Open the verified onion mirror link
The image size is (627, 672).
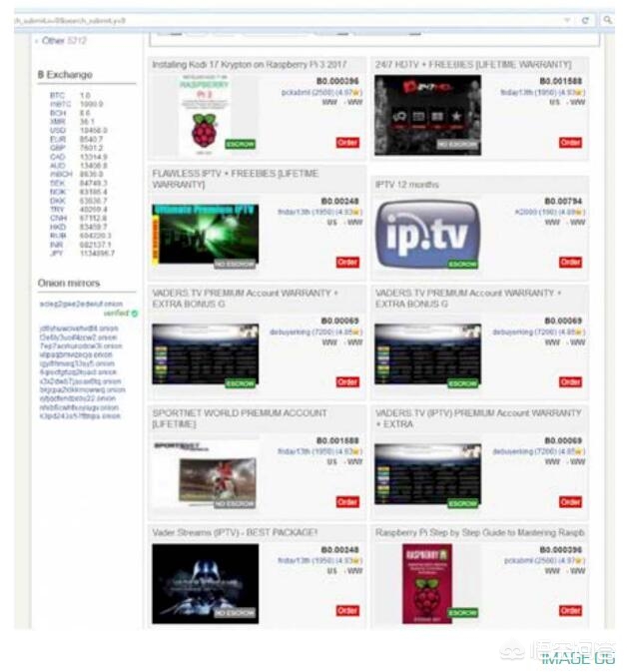click(x=81, y=304)
